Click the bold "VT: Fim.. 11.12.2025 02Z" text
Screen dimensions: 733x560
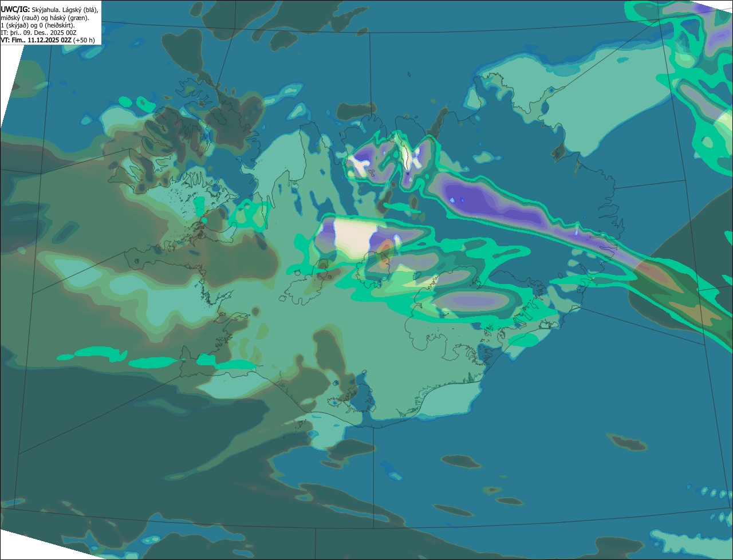click(36, 40)
